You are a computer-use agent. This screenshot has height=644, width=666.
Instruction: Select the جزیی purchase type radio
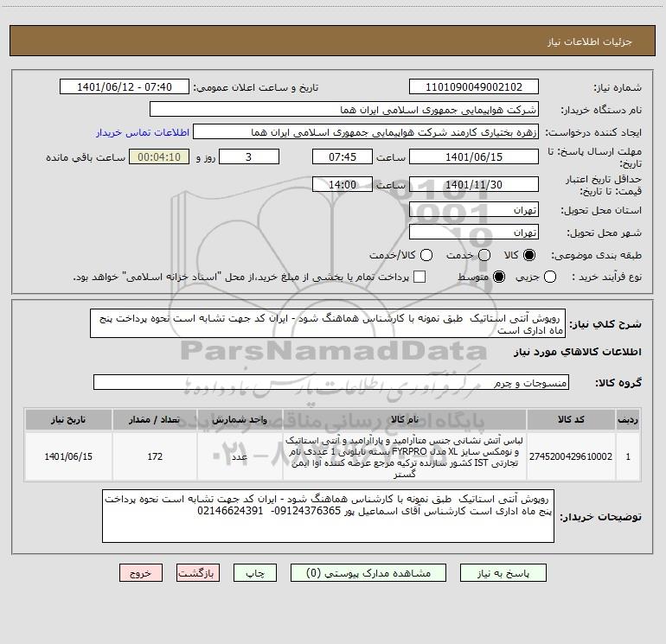[550, 277]
